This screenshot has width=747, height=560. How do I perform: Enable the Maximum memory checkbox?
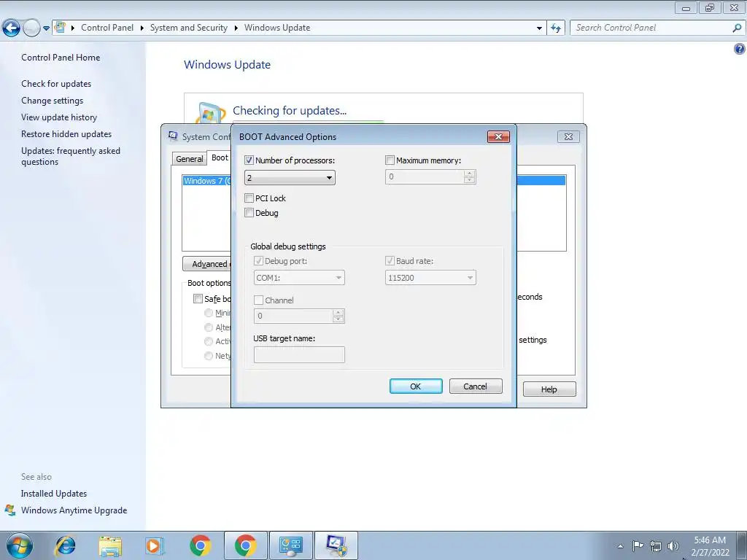390,160
